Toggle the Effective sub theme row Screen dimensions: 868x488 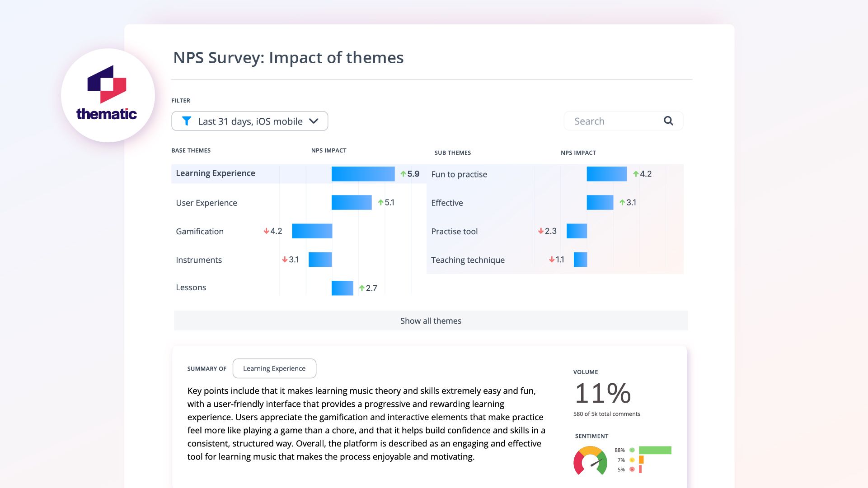tap(447, 203)
